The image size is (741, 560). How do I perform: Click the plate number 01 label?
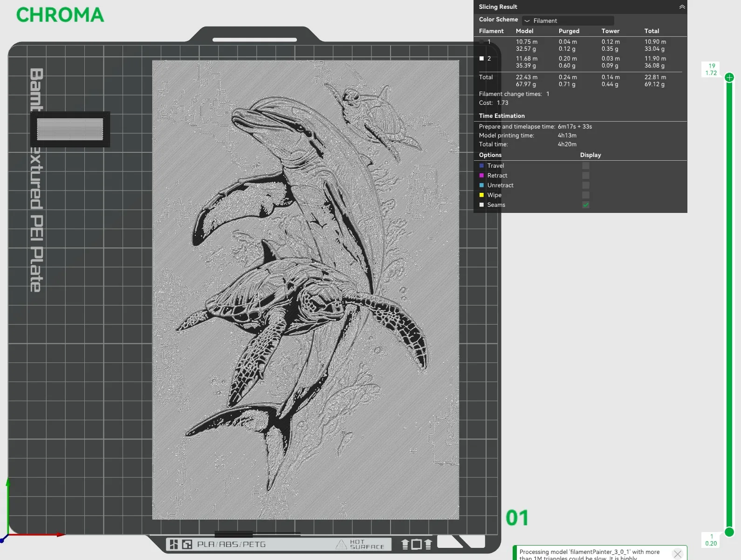pos(517,518)
